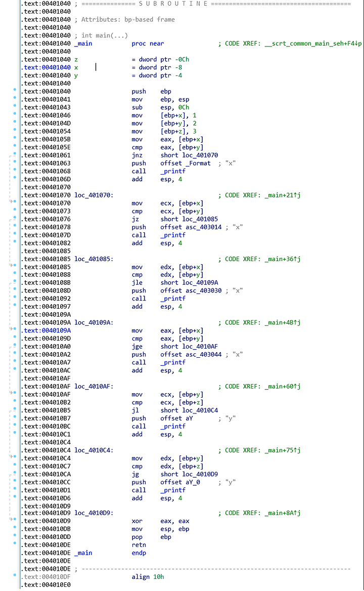Toggle breakpoint dot beside address 00401046
Image resolution: width=364 pixels, height=591 pixels.
pos(15,113)
